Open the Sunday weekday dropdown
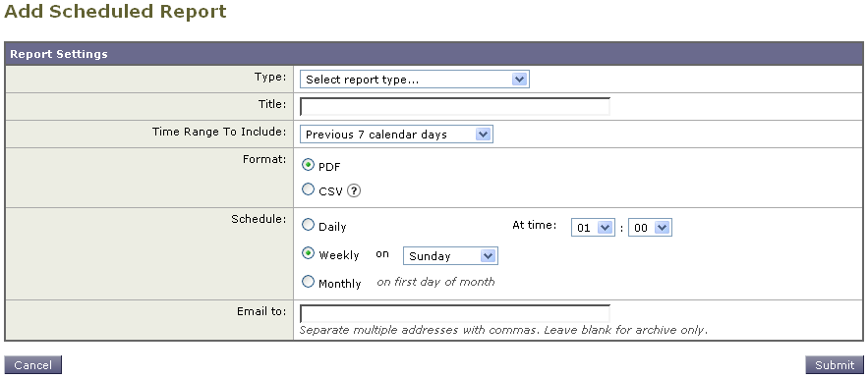868x378 pixels. [450, 256]
